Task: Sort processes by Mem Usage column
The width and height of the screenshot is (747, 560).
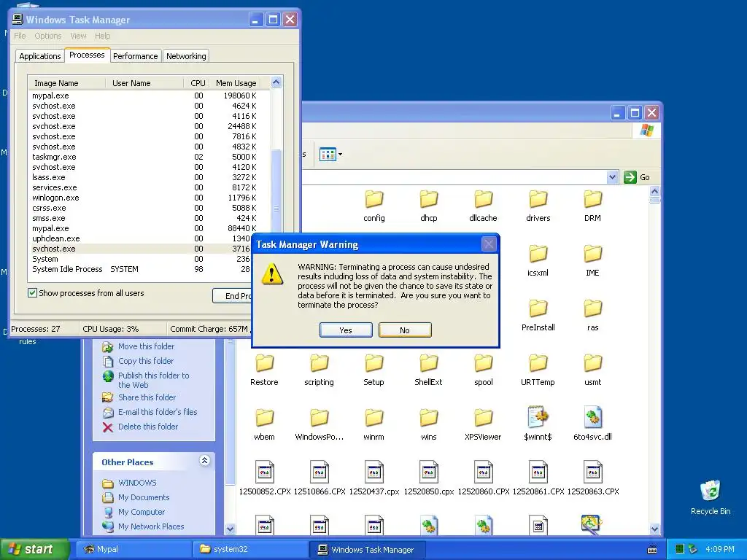Action: [236, 83]
